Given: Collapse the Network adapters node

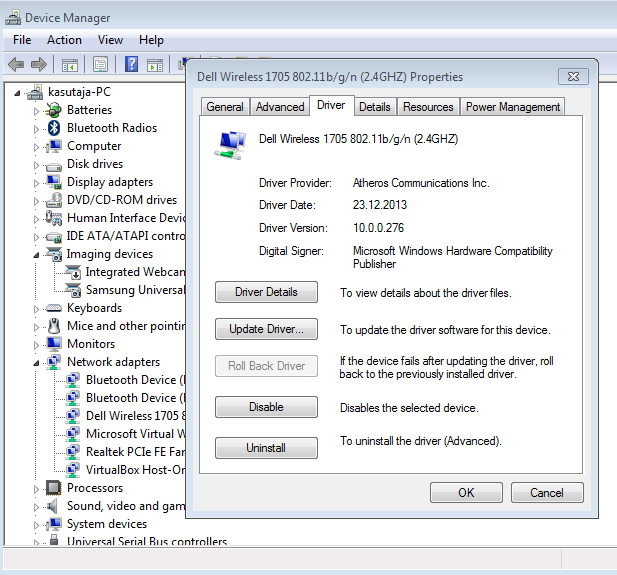Looking at the screenshot, I should click(x=36, y=363).
